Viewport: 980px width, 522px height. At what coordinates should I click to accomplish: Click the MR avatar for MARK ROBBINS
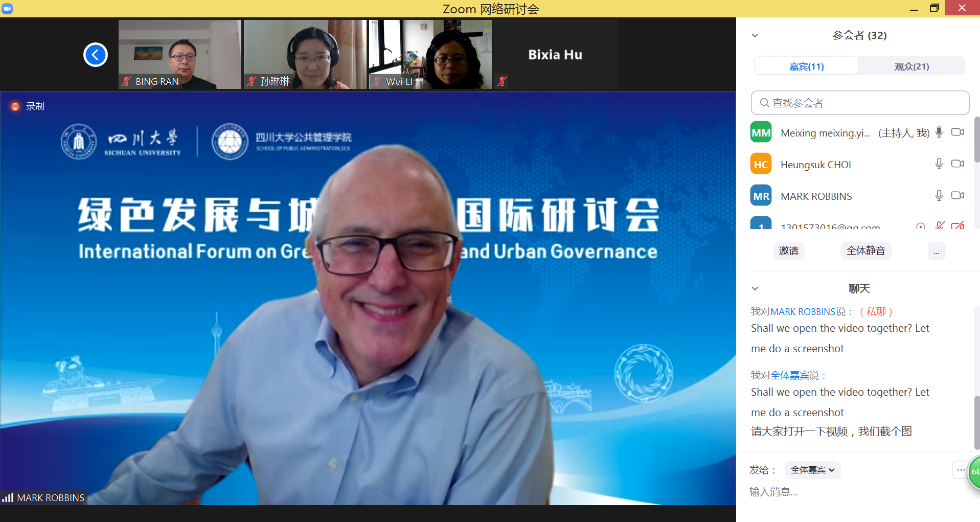(761, 196)
